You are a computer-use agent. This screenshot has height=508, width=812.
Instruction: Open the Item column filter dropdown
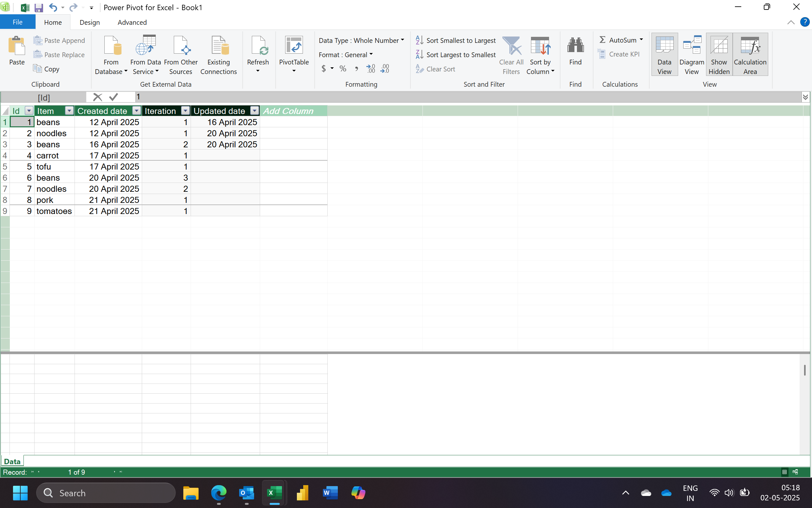pyautogui.click(x=69, y=110)
